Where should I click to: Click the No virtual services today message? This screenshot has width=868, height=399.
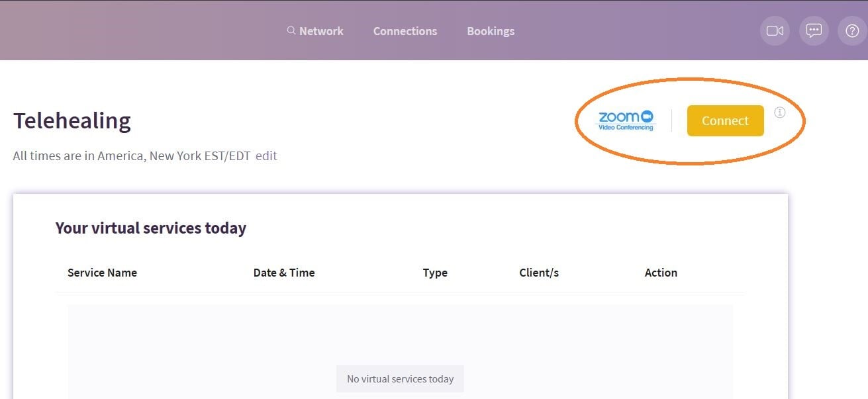point(400,379)
